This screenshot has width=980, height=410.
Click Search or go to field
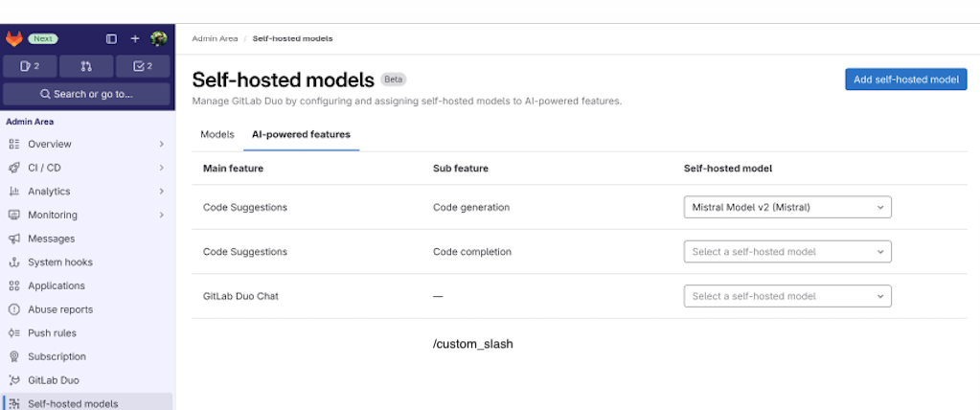[x=86, y=94]
